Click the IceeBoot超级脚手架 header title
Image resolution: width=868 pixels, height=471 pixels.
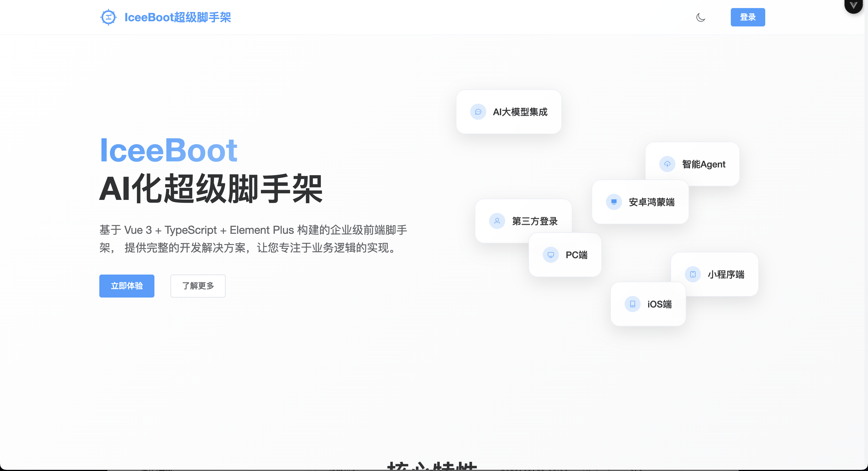click(178, 17)
